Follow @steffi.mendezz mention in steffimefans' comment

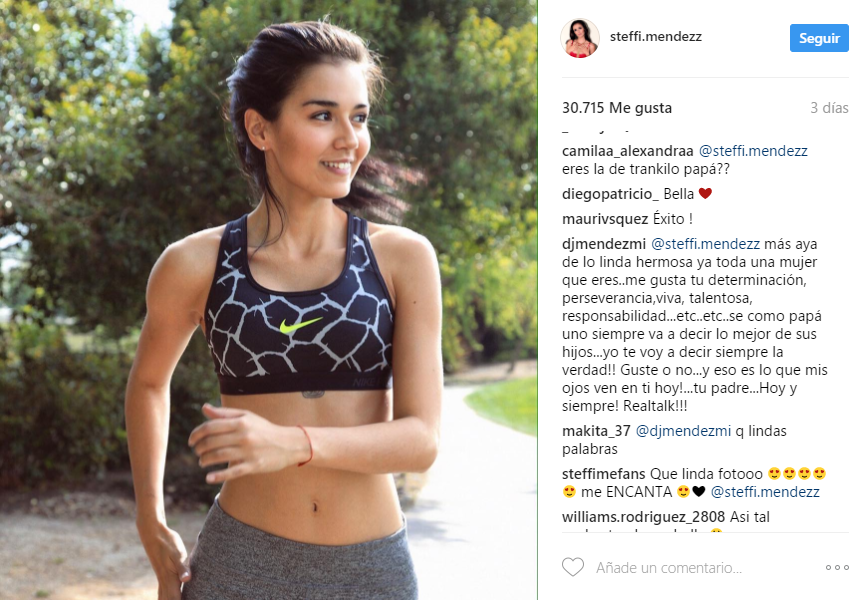(x=765, y=492)
